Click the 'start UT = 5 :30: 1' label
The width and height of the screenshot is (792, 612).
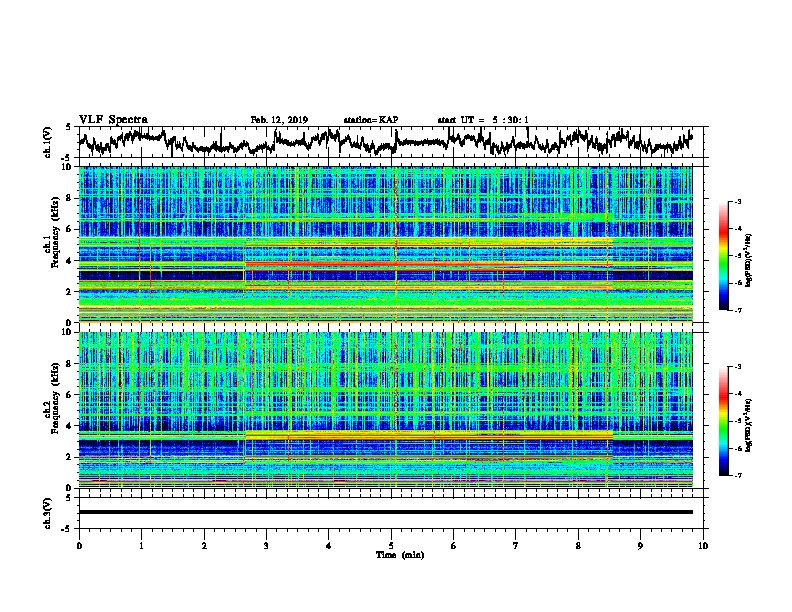483,120
